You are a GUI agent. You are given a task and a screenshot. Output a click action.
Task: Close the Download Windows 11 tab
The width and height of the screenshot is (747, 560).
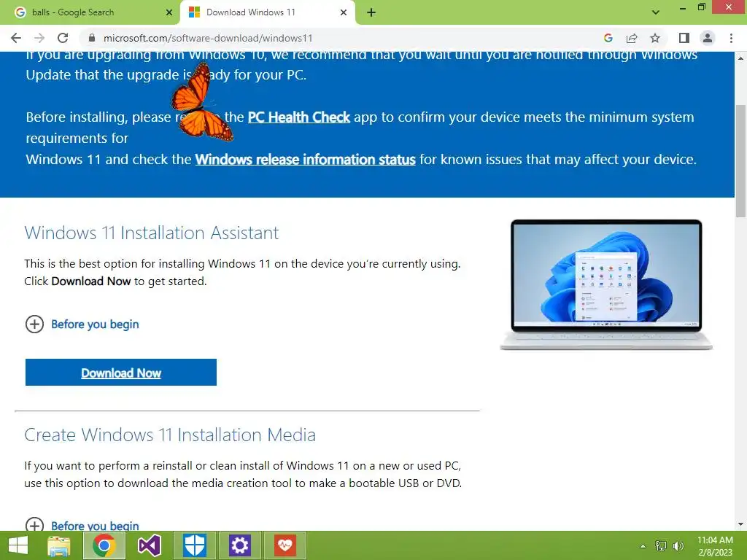click(344, 13)
